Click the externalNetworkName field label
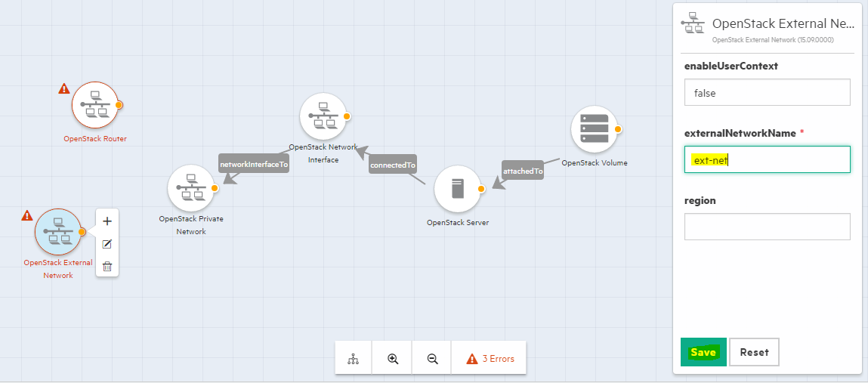The width and height of the screenshot is (868, 383). [x=740, y=134]
